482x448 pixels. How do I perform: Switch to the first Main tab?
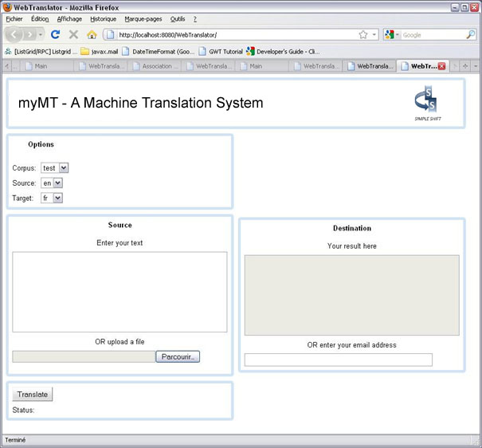[47, 66]
